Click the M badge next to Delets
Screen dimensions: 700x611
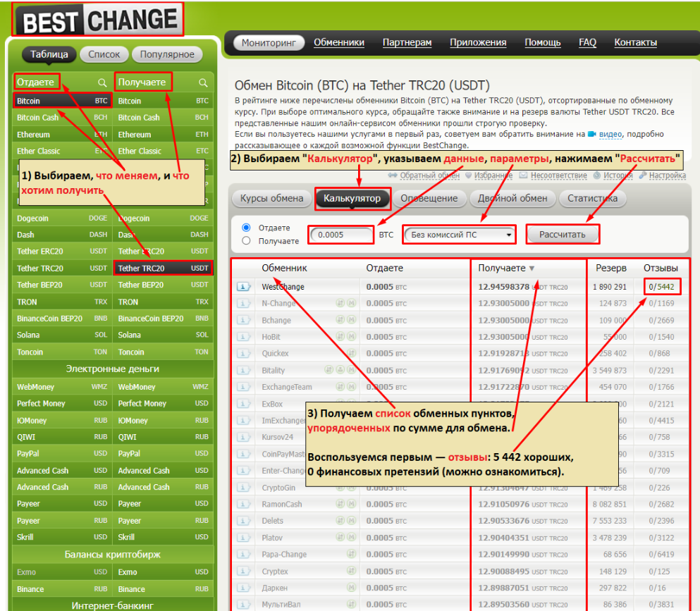point(351,521)
